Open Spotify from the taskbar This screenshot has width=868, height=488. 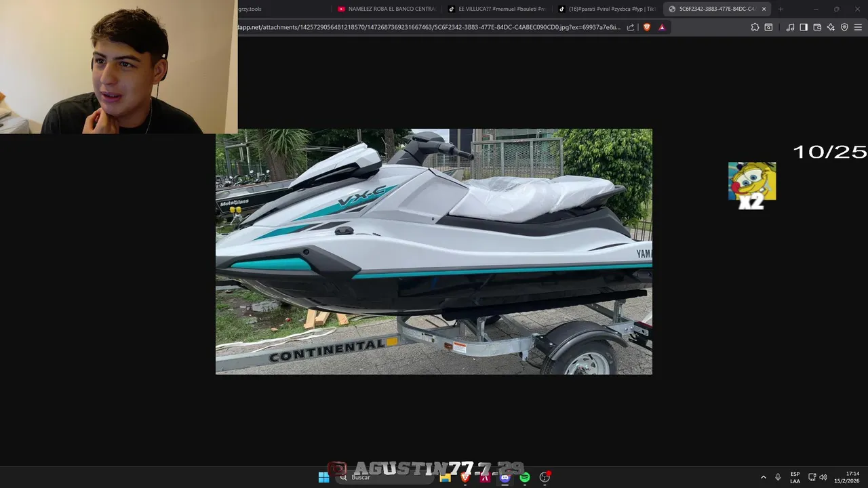pyautogui.click(x=525, y=477)
